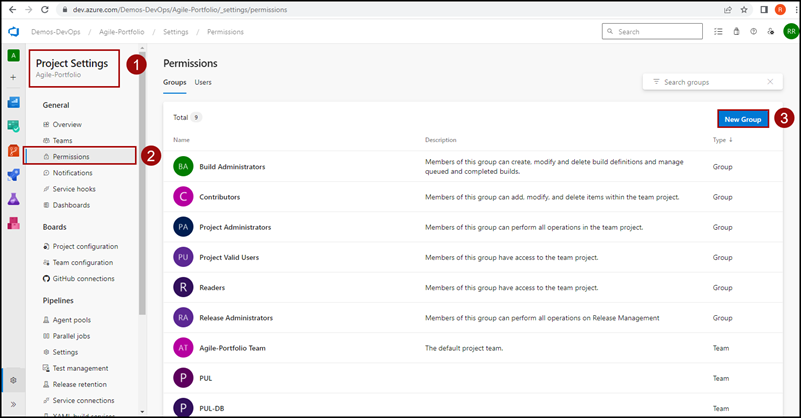The image size is (801, 418).
Task: Open Agent pools under Pipelines
Action: pos(72,320)
